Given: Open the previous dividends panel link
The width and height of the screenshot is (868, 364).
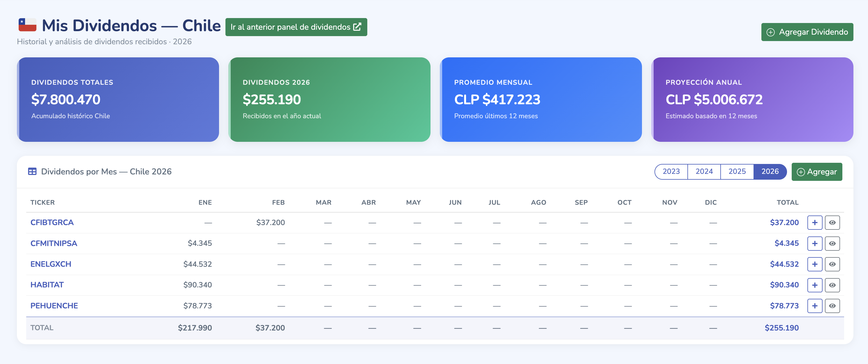Looking at the screenshot, I should tap(296, 27).
